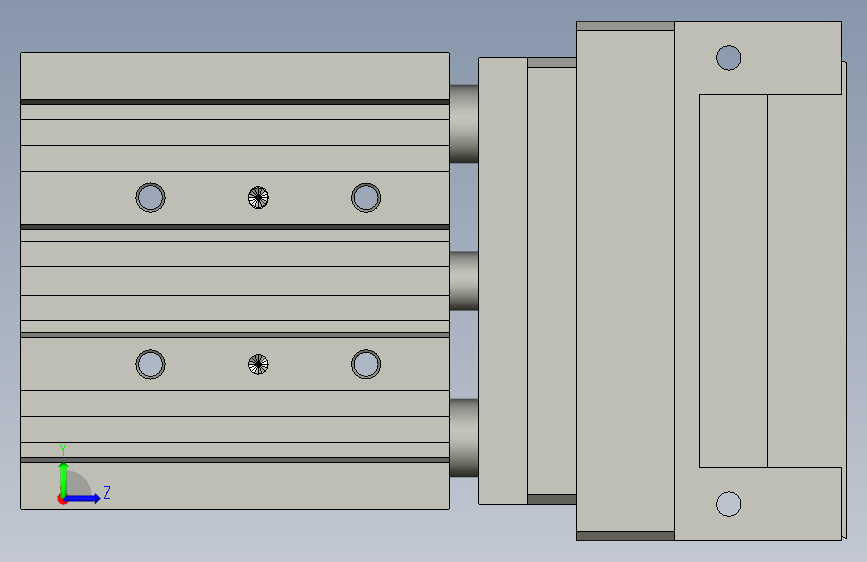Select the bottom mounting hole on the right bracket

pyautogui.click(x=728, y=504)
